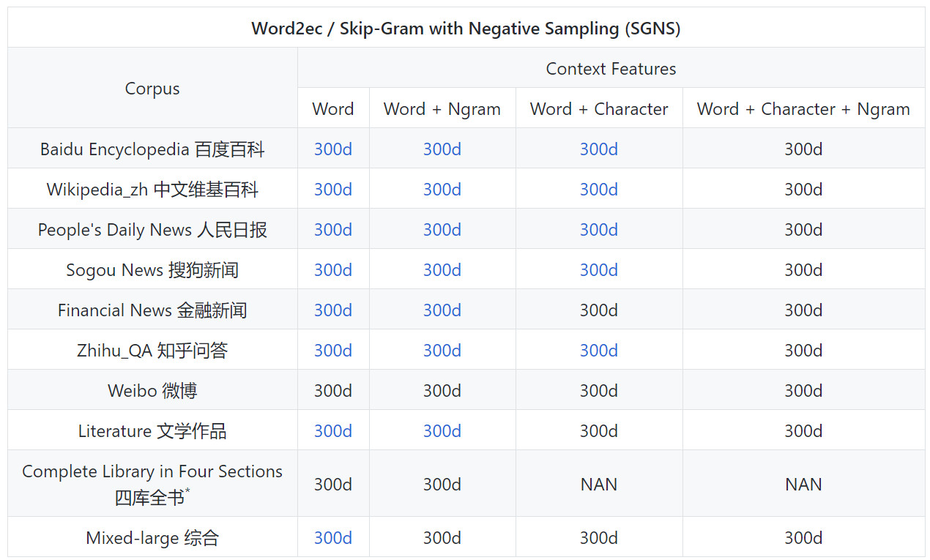
Task: Open Zhihu_QA Word + Character 300d link
Action: [599, 351]
